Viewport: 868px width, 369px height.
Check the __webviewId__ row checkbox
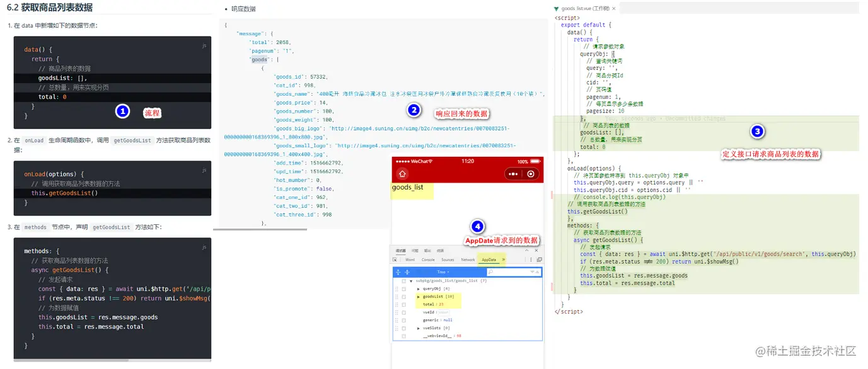click(x=404, y=336)
